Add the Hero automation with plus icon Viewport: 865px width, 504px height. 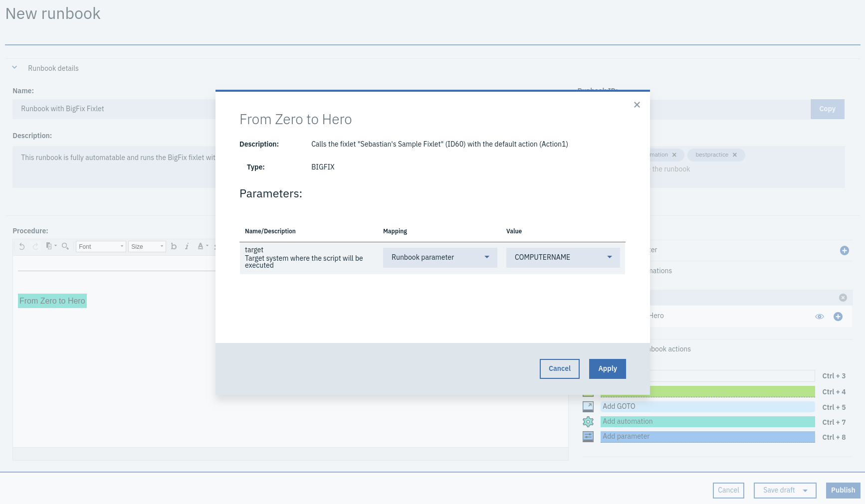838,317
